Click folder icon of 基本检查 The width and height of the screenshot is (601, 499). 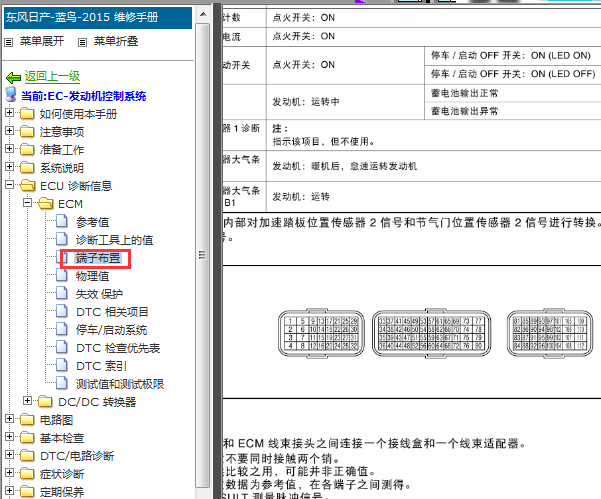[27, 438]
